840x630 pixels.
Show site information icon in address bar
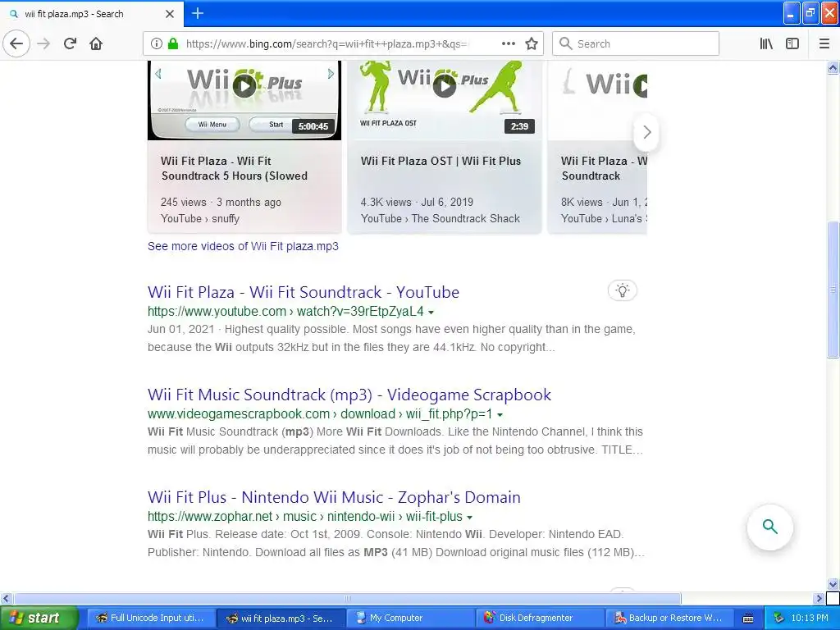156,43
